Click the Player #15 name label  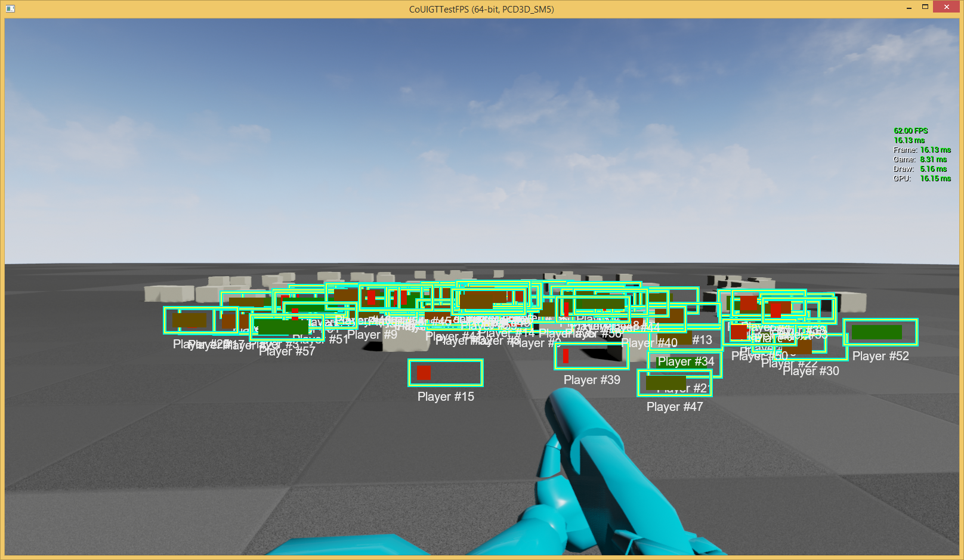(x=446, y=397)
